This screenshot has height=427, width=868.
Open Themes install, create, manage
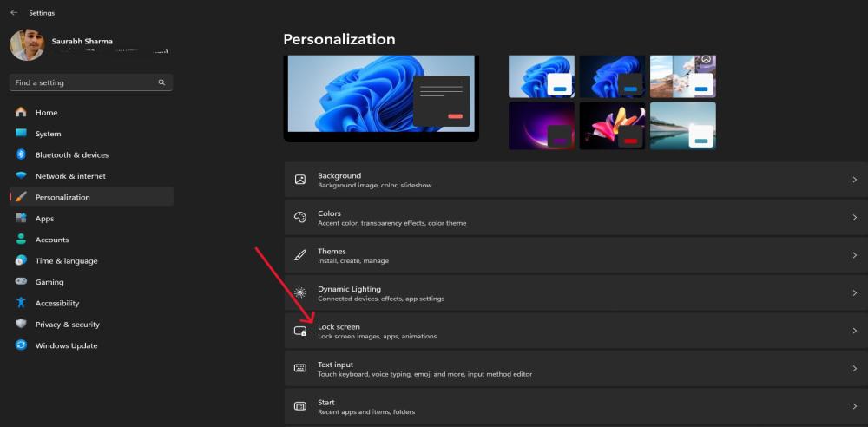coord(576,255)
